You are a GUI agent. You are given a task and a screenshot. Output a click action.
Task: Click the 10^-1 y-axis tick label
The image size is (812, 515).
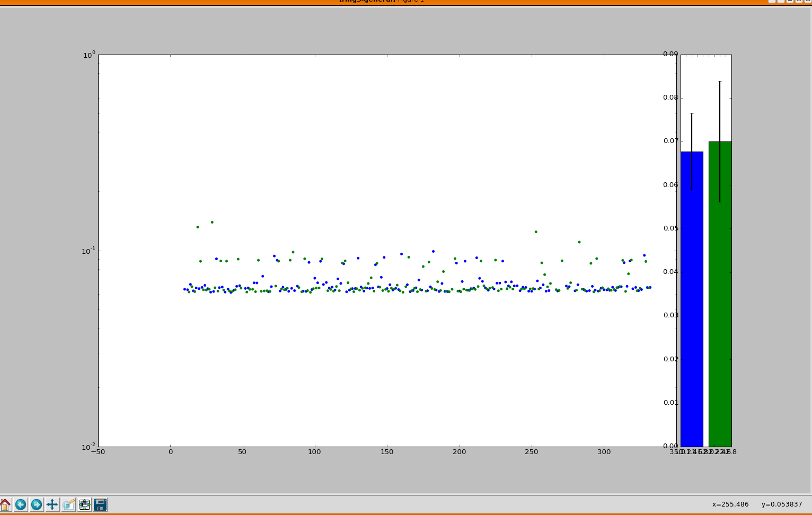click(87, 251)
